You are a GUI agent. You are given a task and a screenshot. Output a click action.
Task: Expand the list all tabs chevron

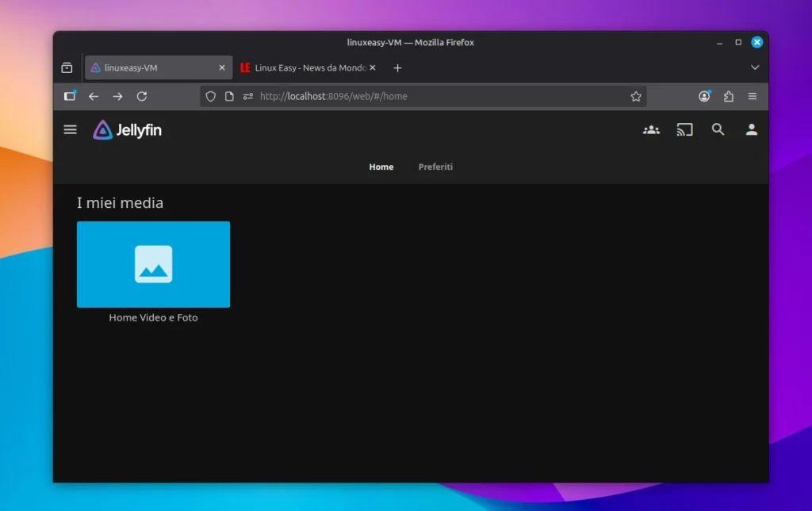pyautogui.click(x=754, y=68)
